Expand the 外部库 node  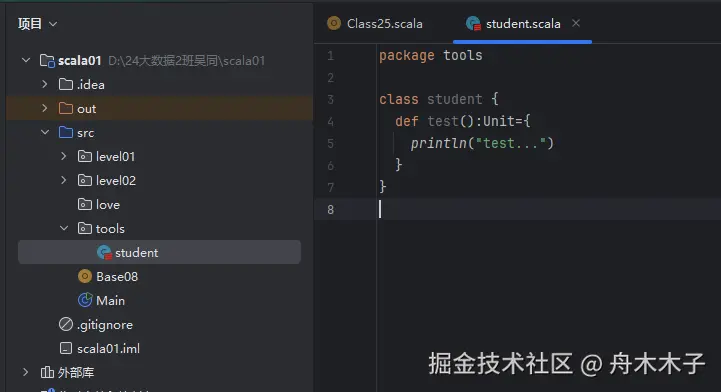(x=26, y=372)
